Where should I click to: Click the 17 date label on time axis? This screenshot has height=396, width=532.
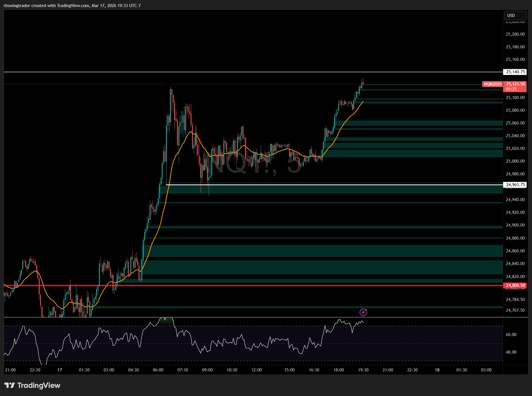pyautogui.click(x=59, y=370)
